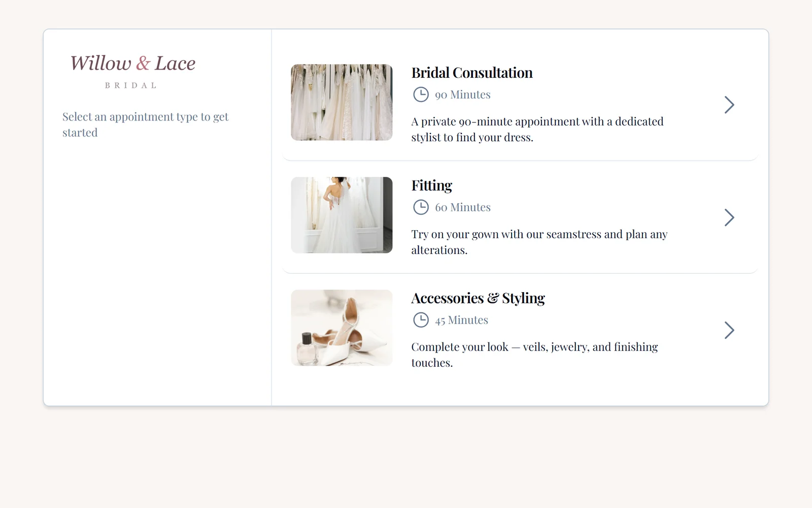Click the description 'A private 90-minute appointment'
Screen dimensions: 812x508
pyautogui.click(x=537, y=130)
